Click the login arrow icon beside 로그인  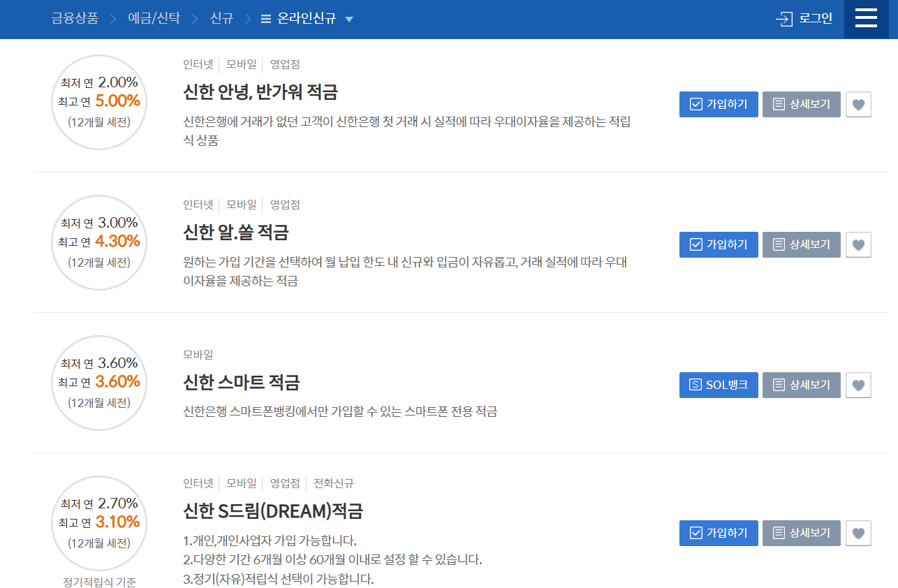click(784, 19)
